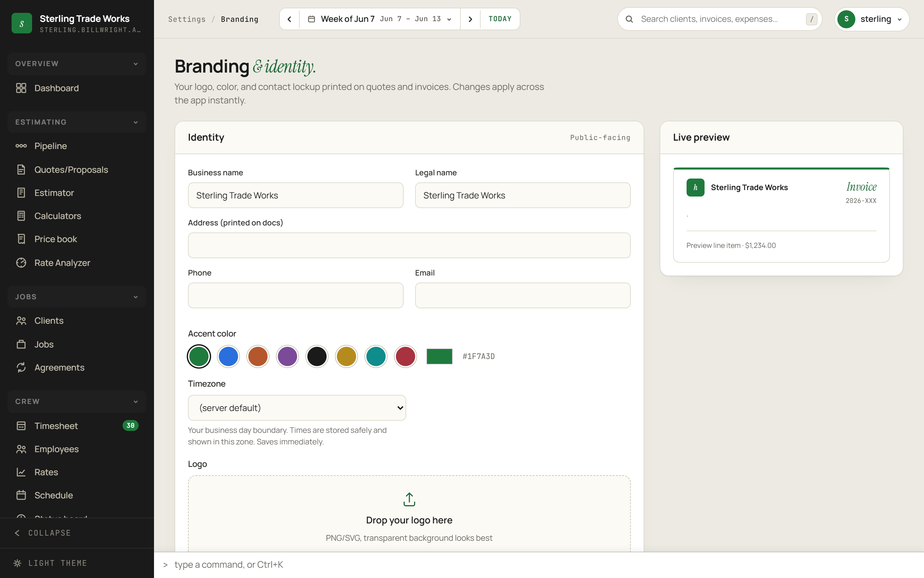
Task: Click the calendar icon beside Week of Jun 7
Action: [x=312, y=19]
